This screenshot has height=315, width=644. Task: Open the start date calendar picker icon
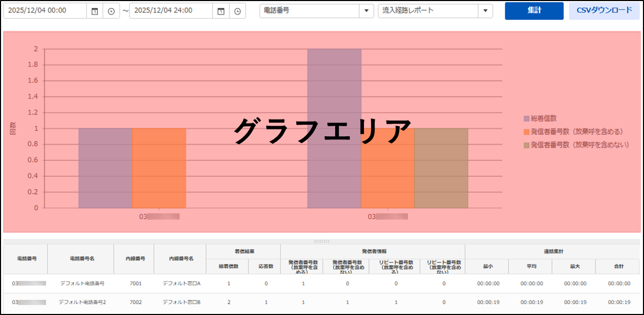(95, 11)
